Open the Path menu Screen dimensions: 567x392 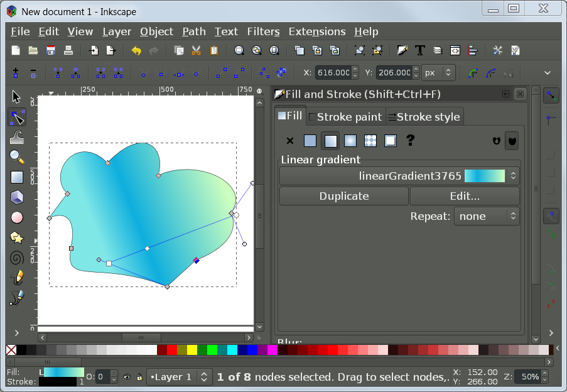(x=193, y=31)
